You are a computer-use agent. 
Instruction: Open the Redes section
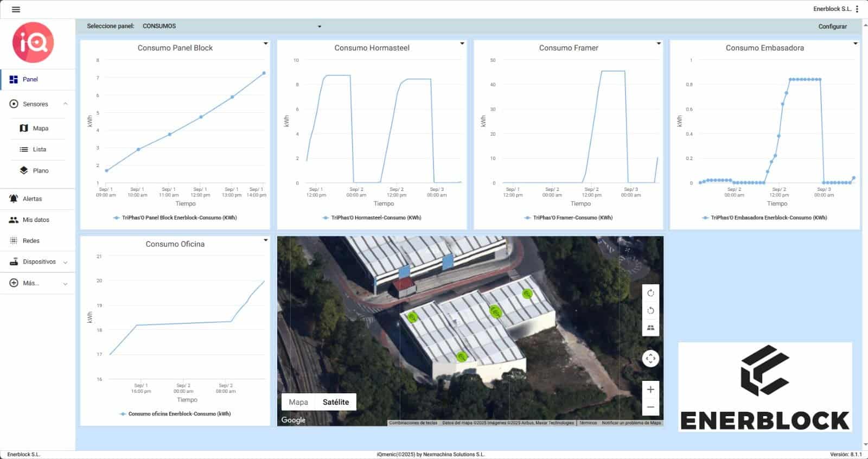coord(31,240)
